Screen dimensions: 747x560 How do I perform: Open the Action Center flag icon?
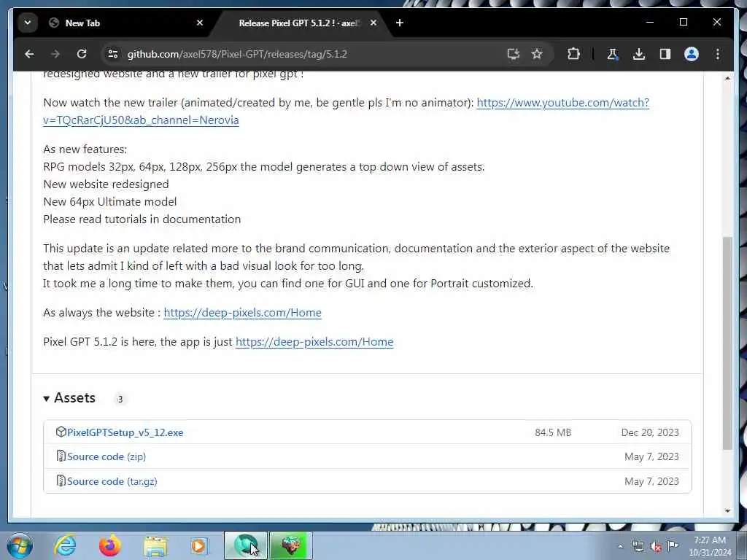673,546
